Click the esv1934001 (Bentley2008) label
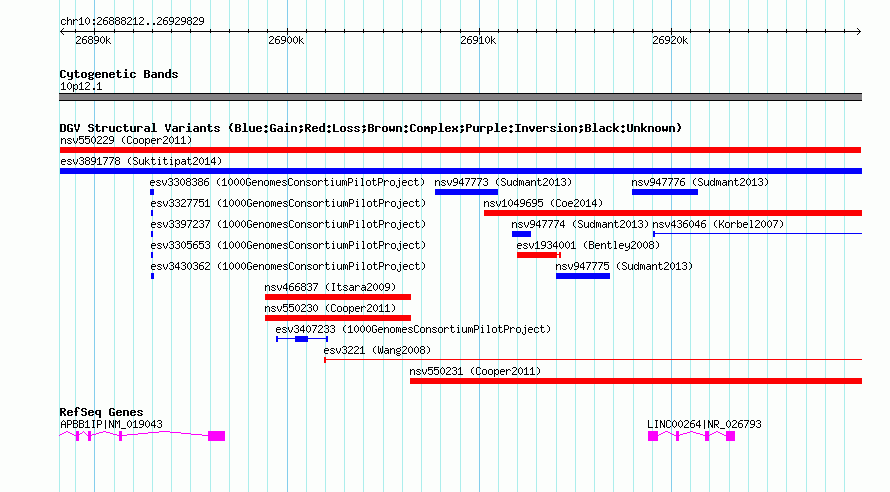Screen dimensions: 890x492 588,245
